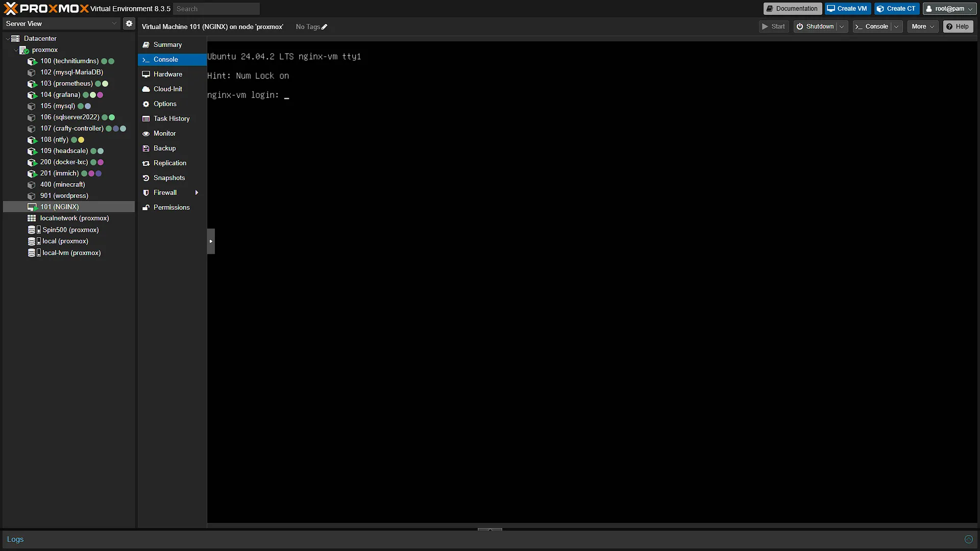Click the green tag dot on 108 (ntfy)

74,140
